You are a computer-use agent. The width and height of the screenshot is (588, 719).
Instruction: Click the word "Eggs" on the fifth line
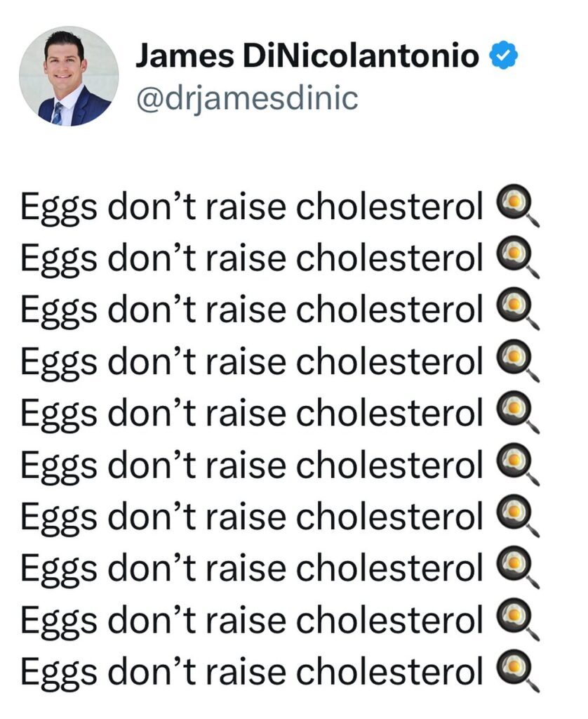[x=59, y=414]
